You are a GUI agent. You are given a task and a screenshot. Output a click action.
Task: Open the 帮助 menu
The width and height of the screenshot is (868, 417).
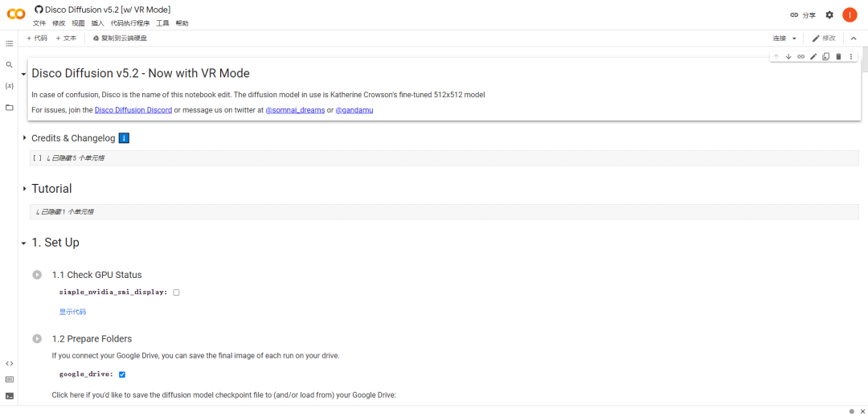click(182, 23)
